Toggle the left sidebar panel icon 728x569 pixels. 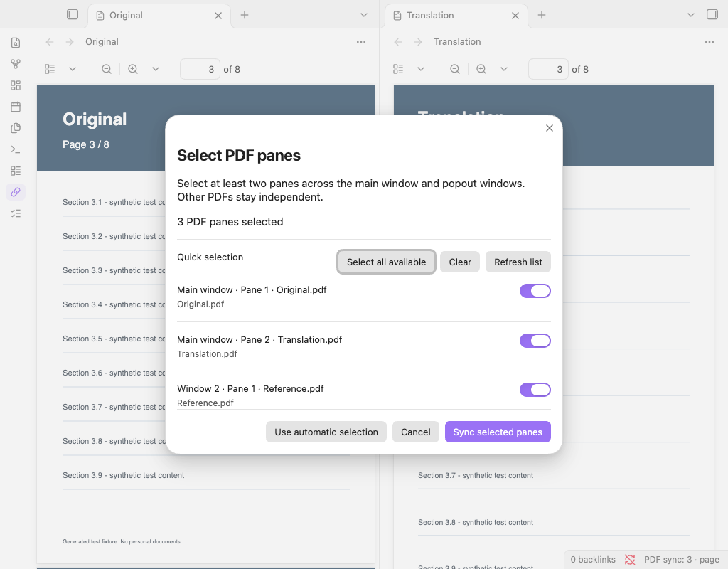[73, 14]
